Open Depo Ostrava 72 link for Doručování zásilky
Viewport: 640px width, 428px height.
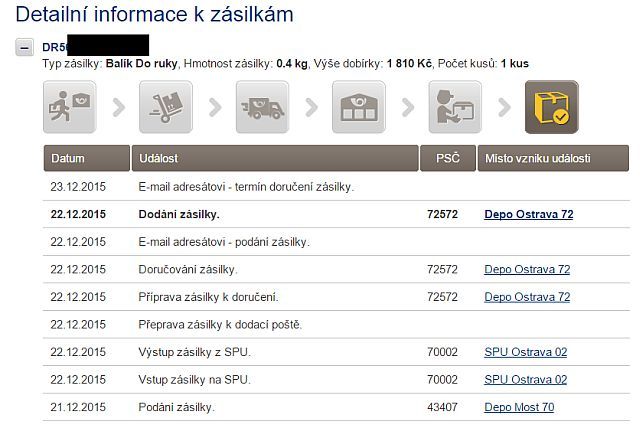point(527,269)
